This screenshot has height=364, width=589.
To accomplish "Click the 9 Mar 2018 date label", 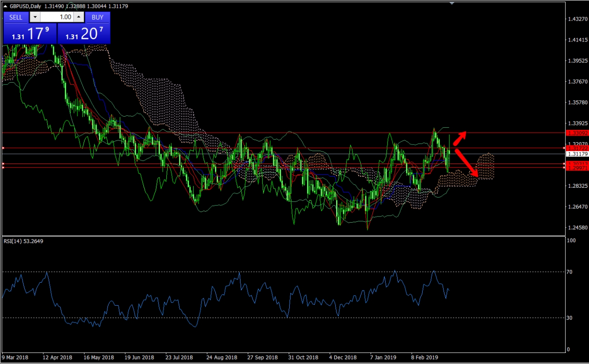I will tap(16, 357).
